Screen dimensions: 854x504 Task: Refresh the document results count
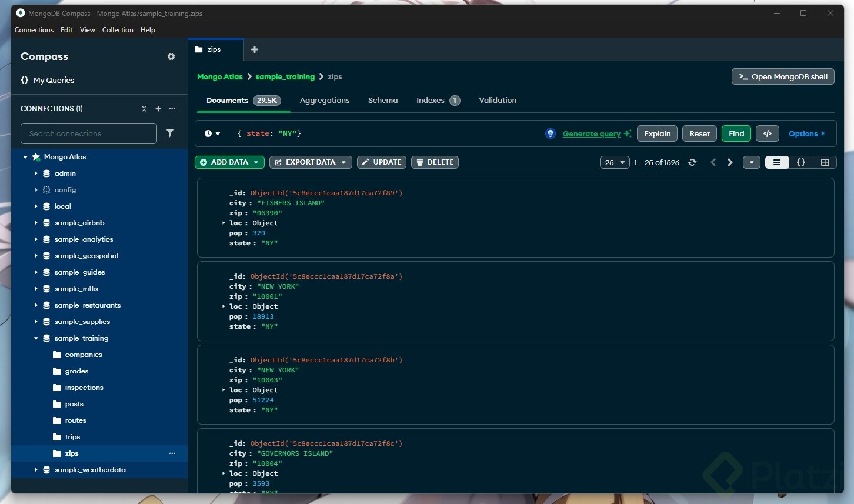pyautogui.click(x=692, y=162)
